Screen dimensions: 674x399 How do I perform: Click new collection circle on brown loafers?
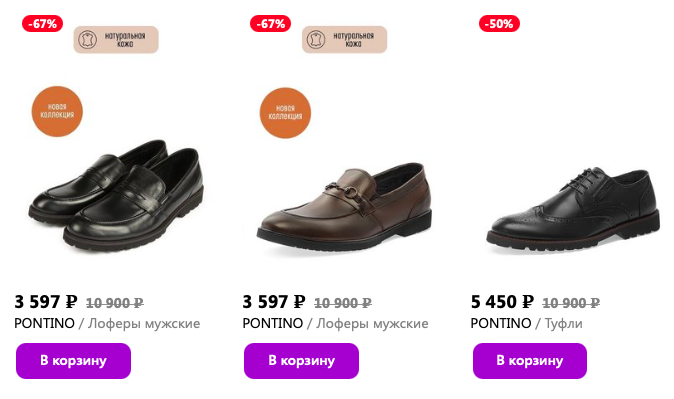coord(285,113)
